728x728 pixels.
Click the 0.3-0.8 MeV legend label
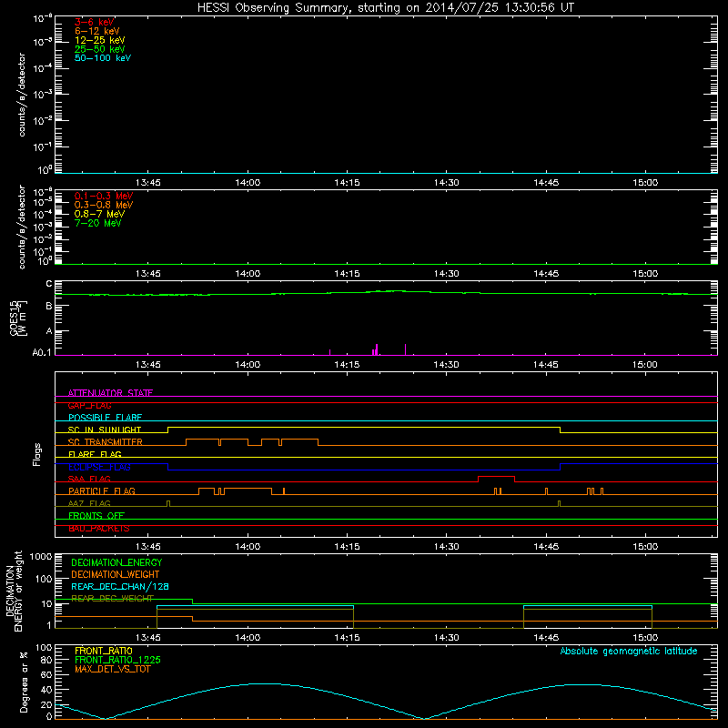coord(104,205)
